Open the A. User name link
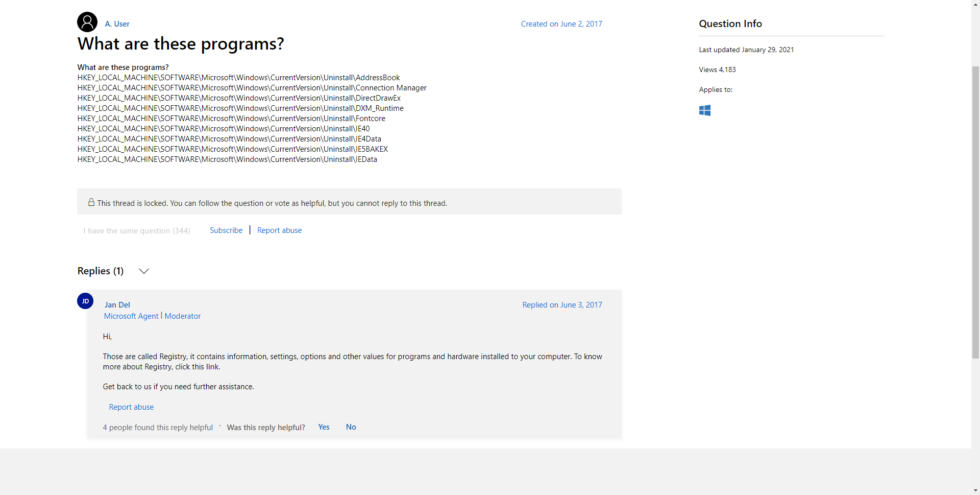The width and height of the screenshot is (980, 495). click(x=117, y=23)
